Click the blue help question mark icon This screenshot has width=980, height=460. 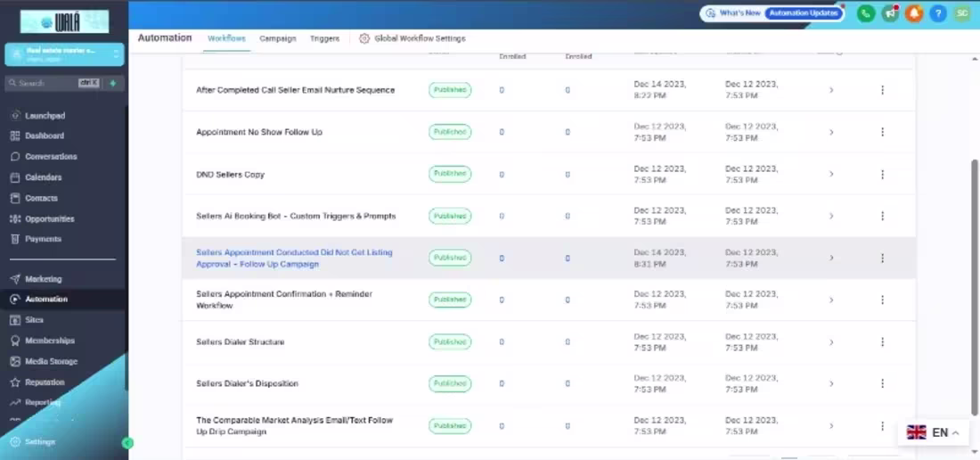tap(937, 13)
